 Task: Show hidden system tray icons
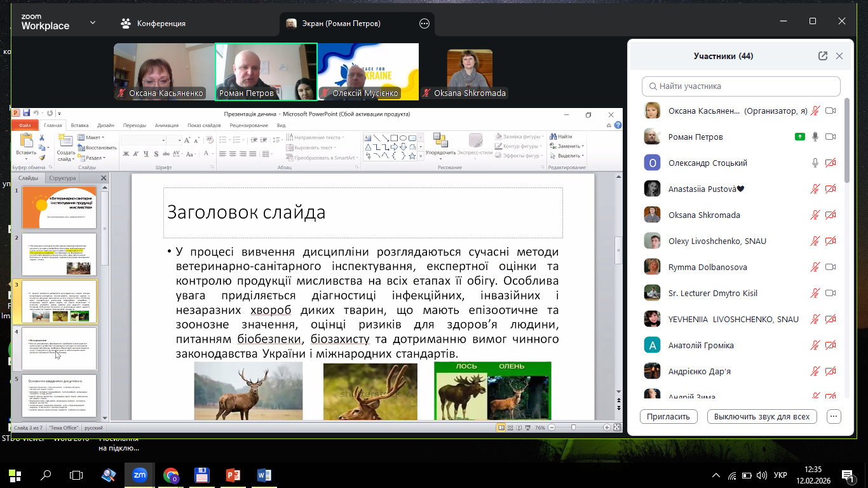tap(716, 475)
